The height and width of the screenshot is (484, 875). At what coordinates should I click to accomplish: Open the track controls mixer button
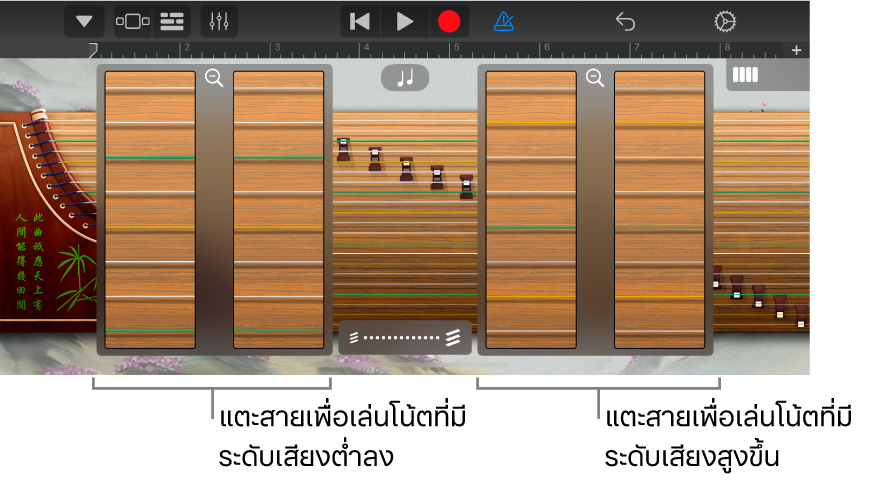[x=219, y=21]
